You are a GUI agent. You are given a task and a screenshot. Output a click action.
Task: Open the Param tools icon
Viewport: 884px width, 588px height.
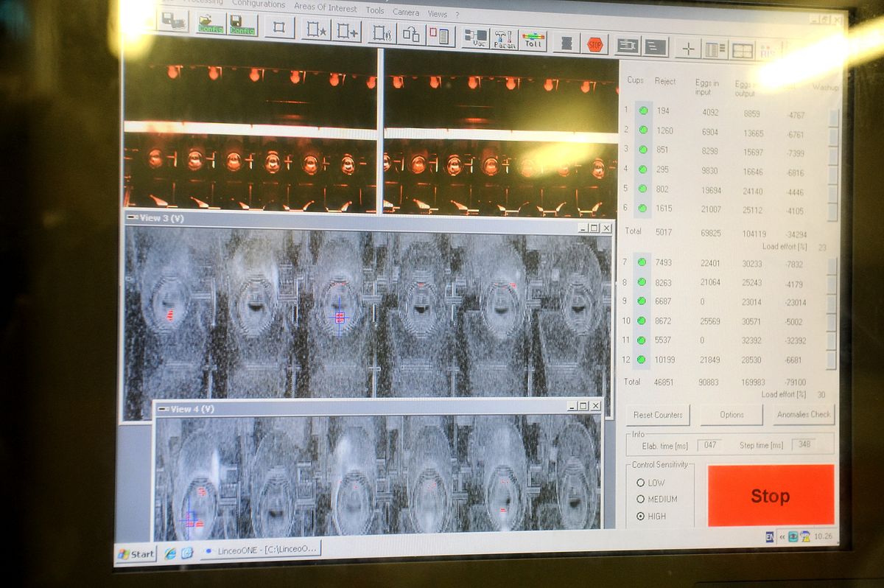click(505, 39)
